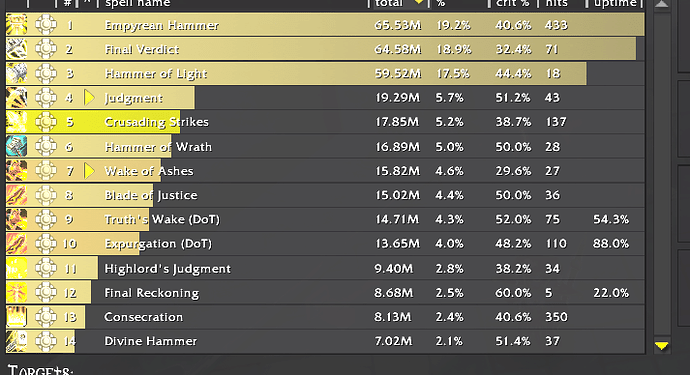Click the Consecration spell icon
The height and width of the screenshot is (375, 690).
click(x=16, y=317)
